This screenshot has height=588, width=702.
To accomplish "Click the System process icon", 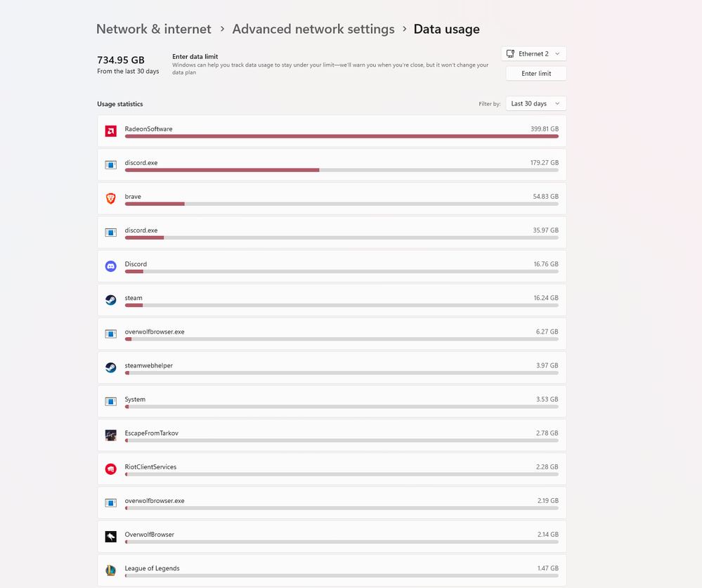I will point(110,401).
